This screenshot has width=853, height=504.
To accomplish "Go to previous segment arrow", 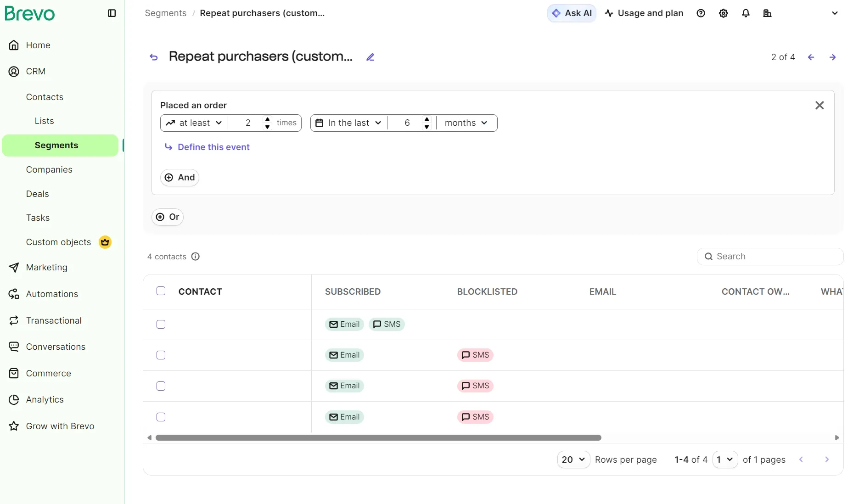I will click(x=811, y=57).
